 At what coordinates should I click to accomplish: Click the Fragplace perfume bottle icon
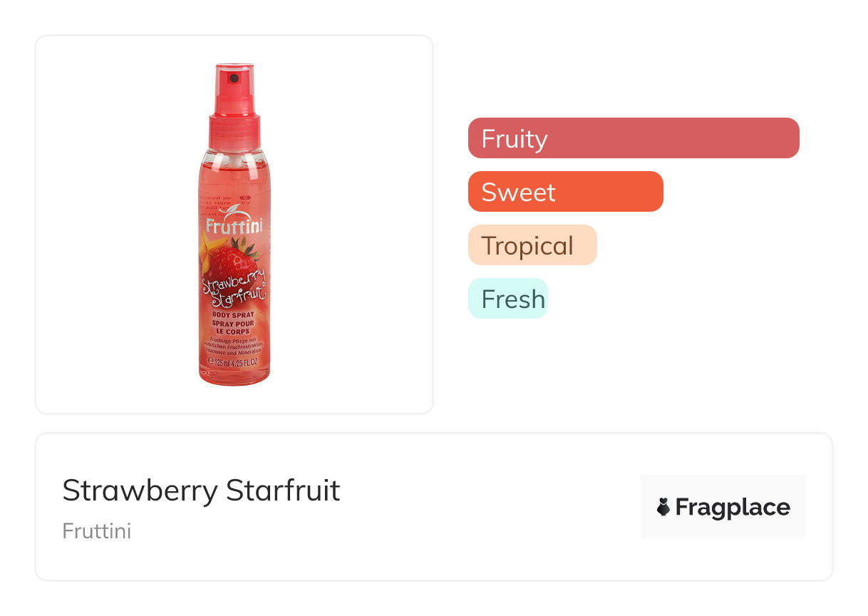click(663, 508)
